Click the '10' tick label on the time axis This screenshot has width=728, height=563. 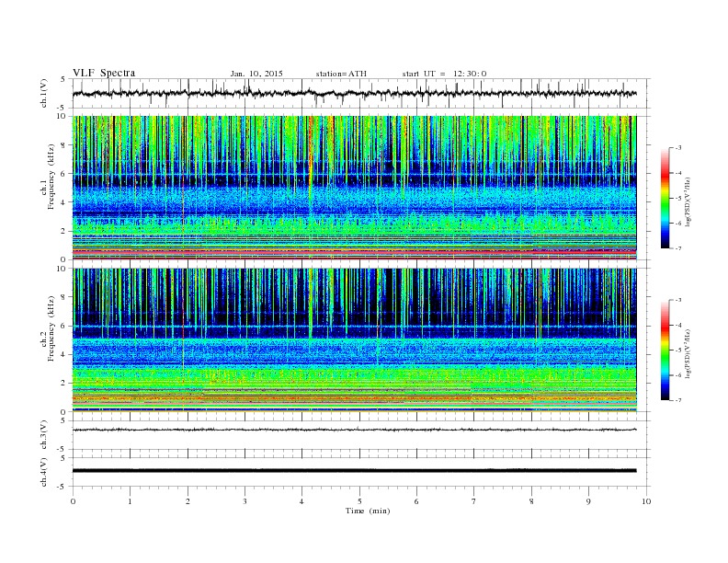coord(646,501)
